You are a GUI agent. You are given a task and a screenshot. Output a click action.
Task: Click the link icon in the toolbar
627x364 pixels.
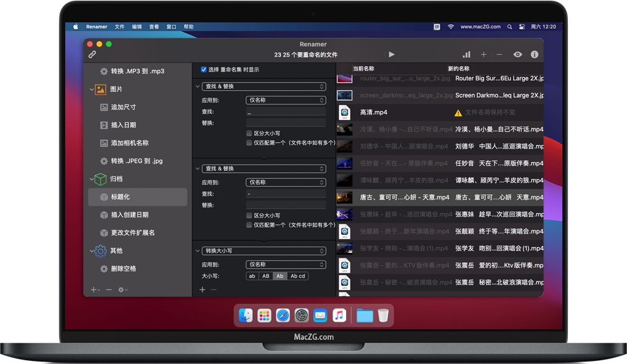click(x=93, y=55)
